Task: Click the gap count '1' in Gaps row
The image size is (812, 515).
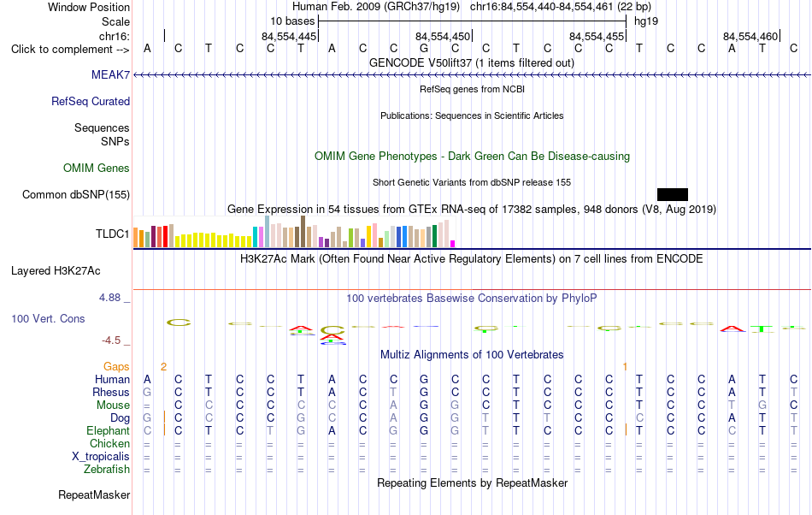Action: pyautogui.click(x=625, y=367)
